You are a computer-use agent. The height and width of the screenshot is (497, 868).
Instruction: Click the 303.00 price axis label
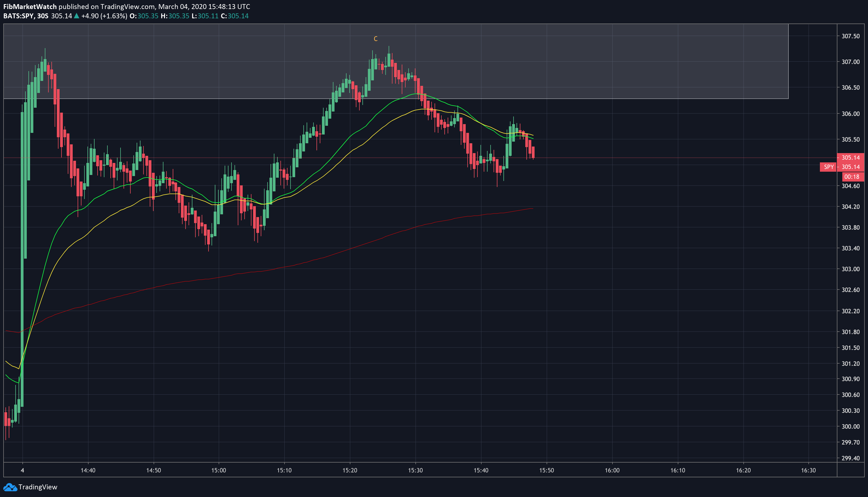851,269
